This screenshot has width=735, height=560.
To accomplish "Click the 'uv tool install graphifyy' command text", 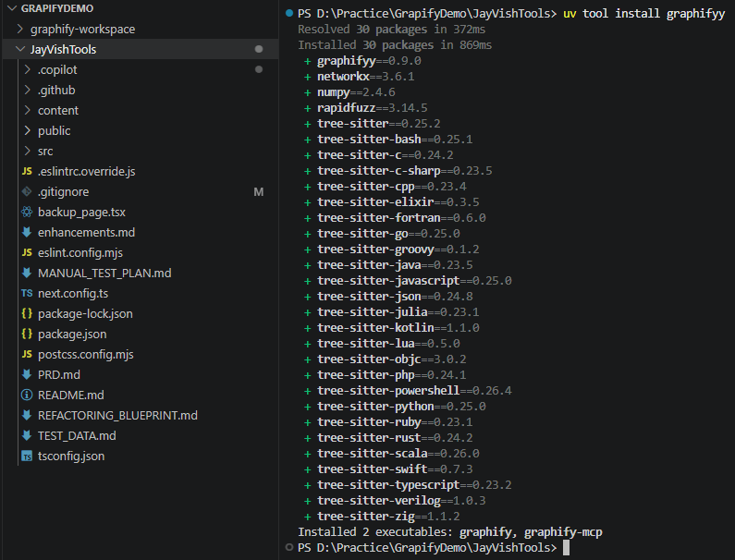I will tap(644, 14).
